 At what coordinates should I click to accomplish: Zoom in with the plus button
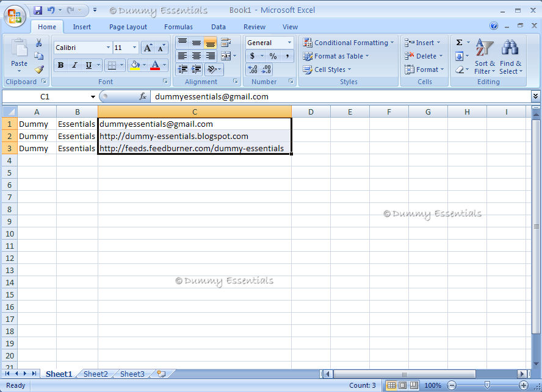tap(524, 385)
